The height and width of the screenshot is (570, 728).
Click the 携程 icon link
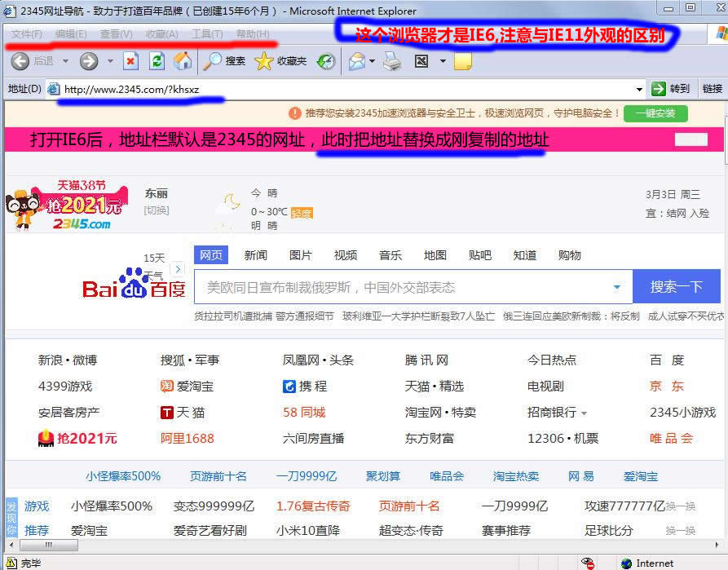click(x=289, y=386)
